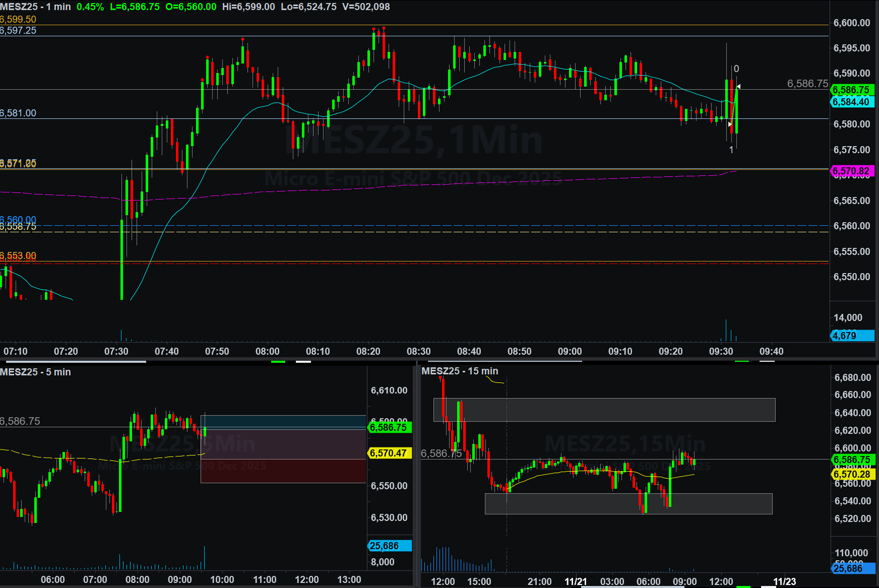Select the green 6,586.75 last price tag
879x588 pixels.
click(x=851, y=90)
